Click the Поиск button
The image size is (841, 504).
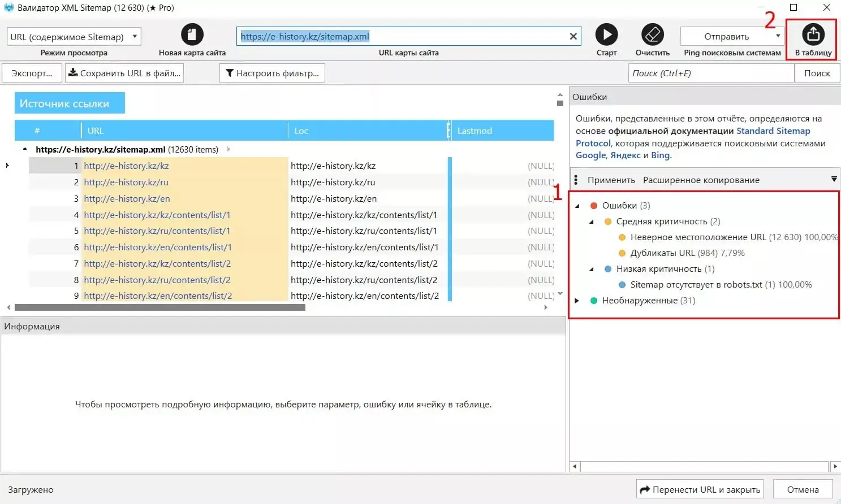coord(817,73)
